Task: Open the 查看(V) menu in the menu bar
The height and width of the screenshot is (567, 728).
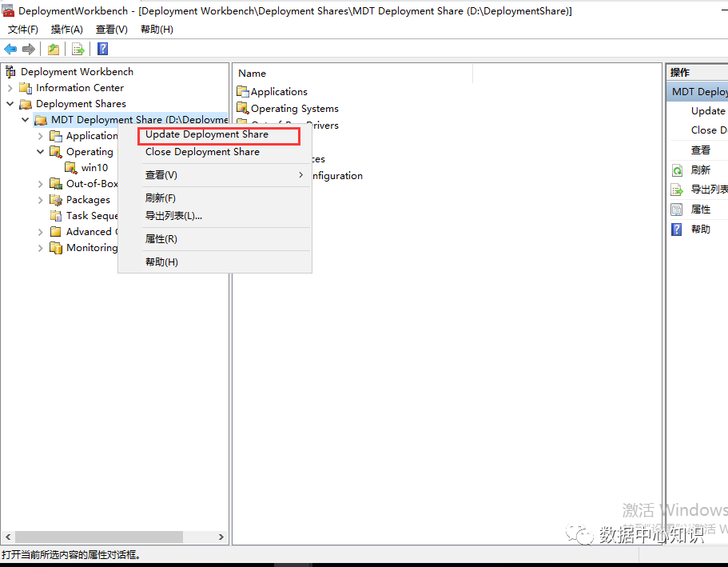Action: 111,30
